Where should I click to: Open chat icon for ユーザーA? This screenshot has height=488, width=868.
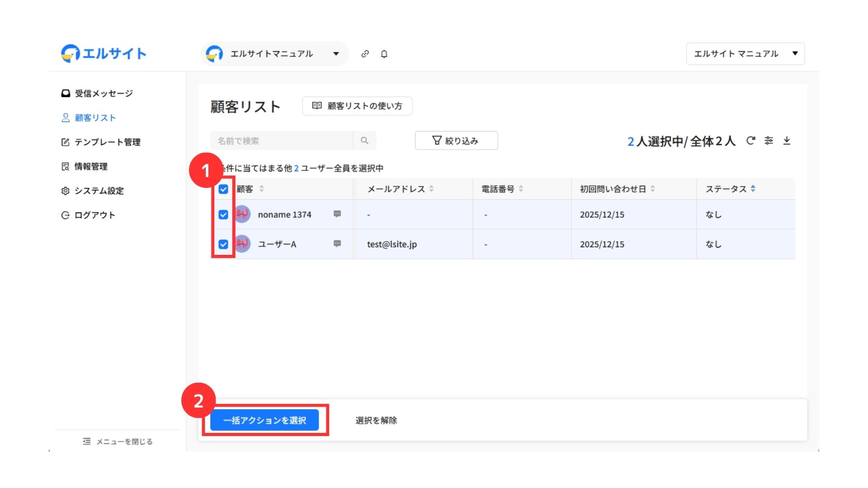point(337,244)
